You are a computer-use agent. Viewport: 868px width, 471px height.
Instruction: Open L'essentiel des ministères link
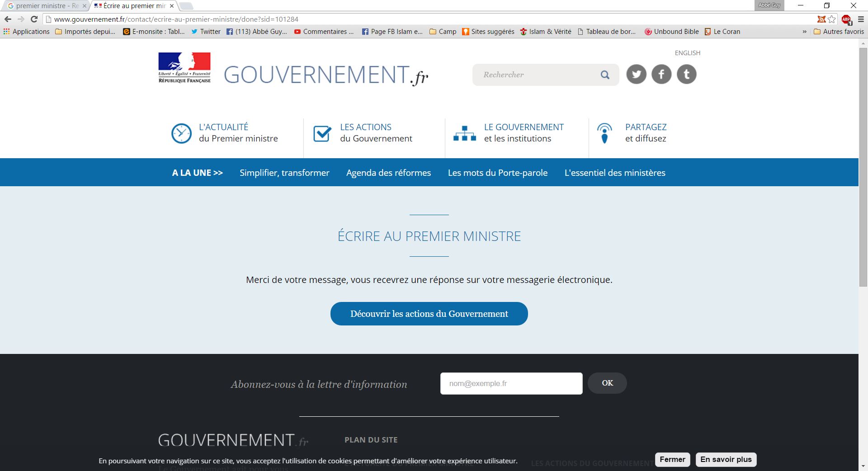tap(615, 173)
